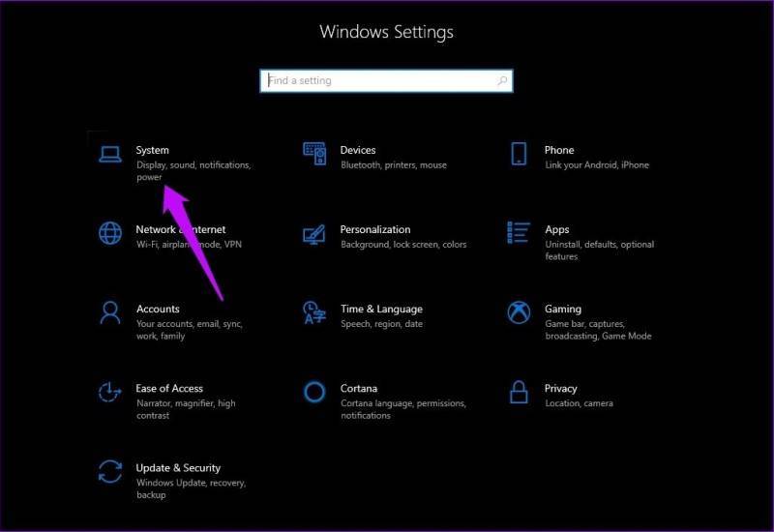The width and height of the screenshot is (774, 532).
Task: Click the Apps list icon
Action: (519, 233)
